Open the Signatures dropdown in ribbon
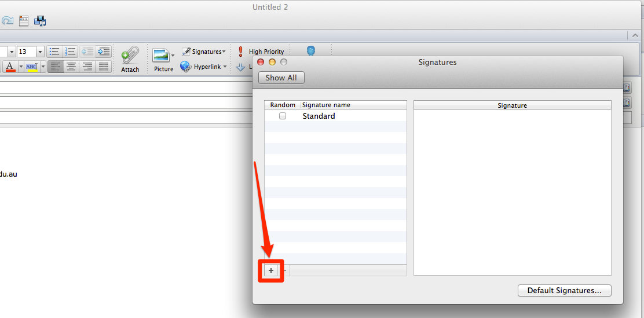 pos(204,52)
